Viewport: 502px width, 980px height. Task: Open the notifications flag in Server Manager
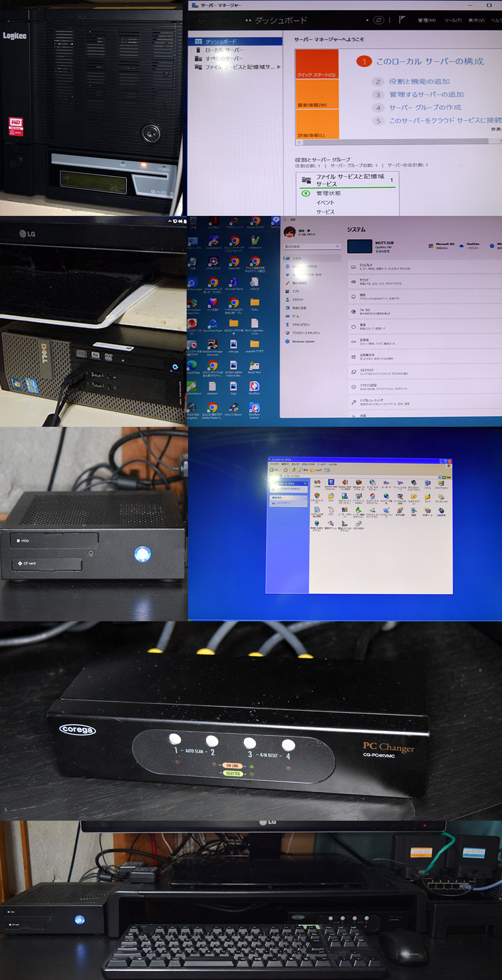[402, 20]
